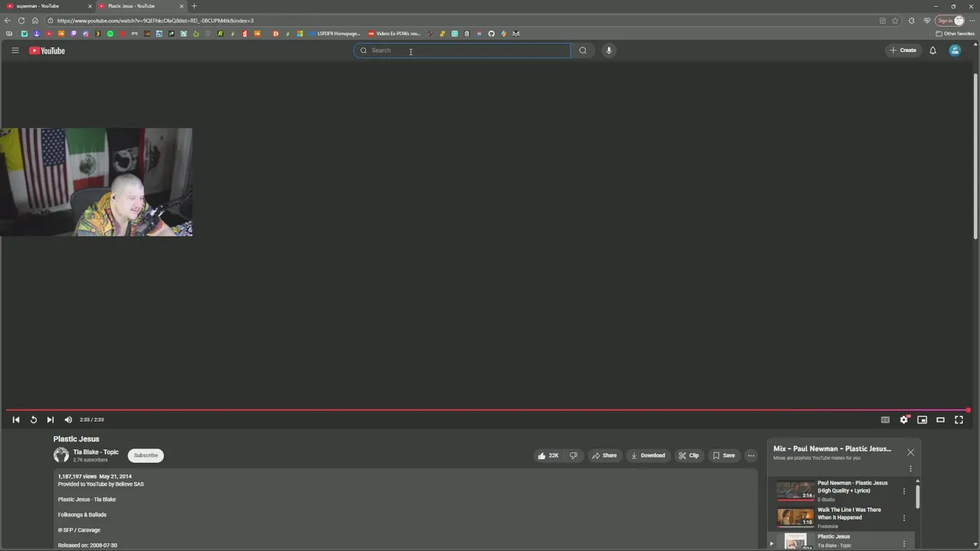This screenshot has width=980, height=551.
Task: Click the Plastic Jesus video title
Action: pos(77,439)
